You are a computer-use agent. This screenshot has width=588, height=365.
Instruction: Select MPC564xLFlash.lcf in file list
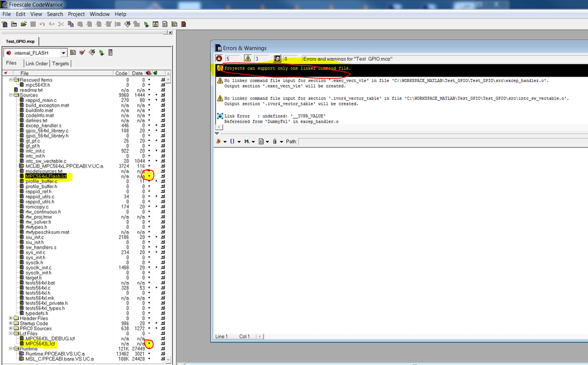tap(46, 176)
